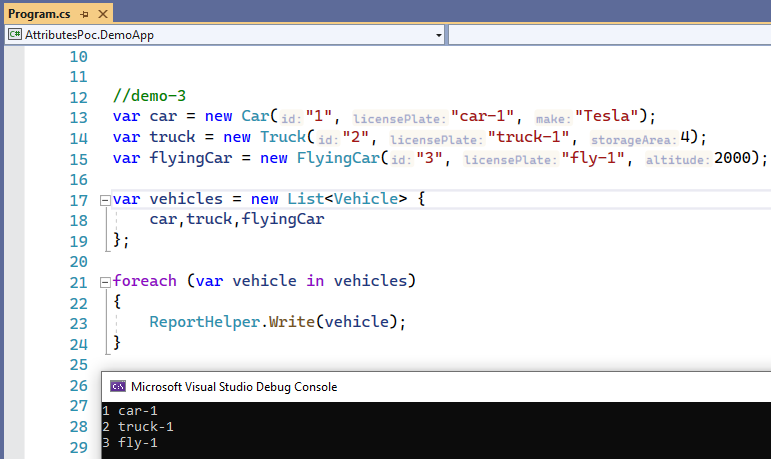Open the AttributesPoc.DemoApp project dropdown arrow

click(439, 35)
